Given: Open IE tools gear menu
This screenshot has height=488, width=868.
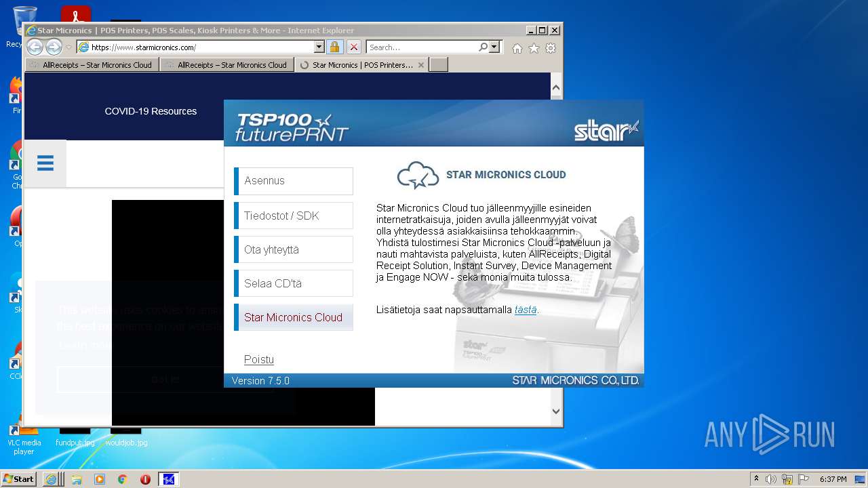Looking at the screenshot, I should pyautogui.click(x=551, y=48).
